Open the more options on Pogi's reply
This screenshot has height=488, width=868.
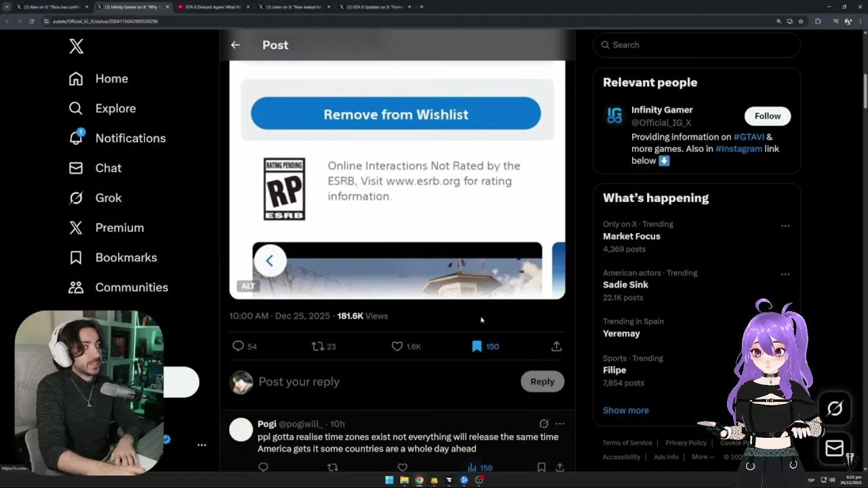[559, 424]
